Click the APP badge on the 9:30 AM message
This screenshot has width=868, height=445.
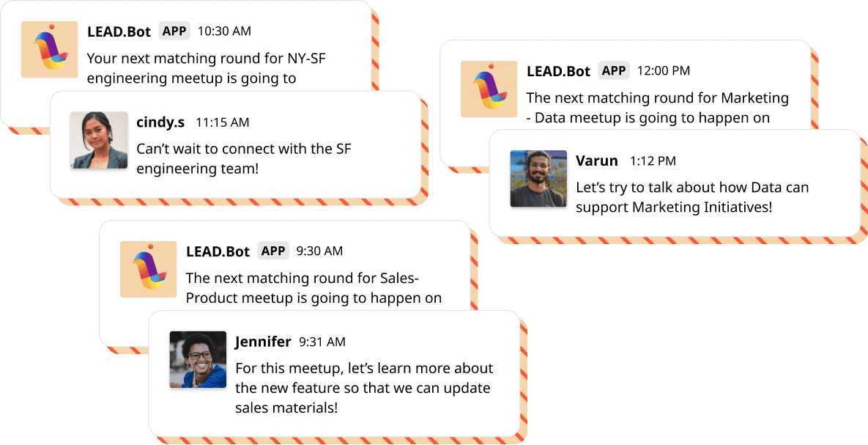273,251
